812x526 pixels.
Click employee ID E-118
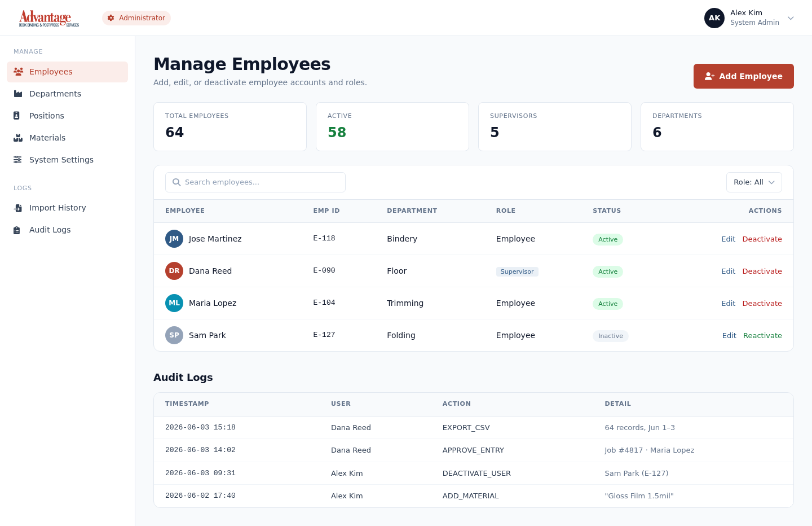point(324,238)
